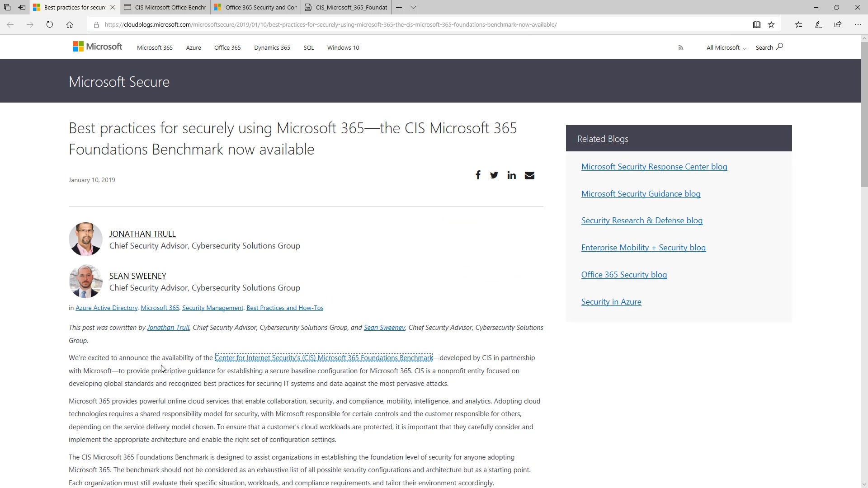
Task: Click Jonathan Trull's profile photo
Action: pos(85,239)
